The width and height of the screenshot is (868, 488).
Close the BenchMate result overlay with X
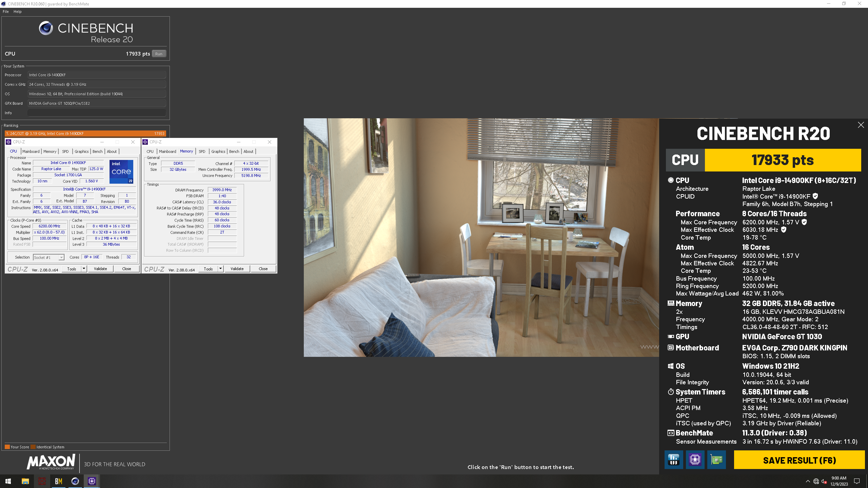(861, 125)
